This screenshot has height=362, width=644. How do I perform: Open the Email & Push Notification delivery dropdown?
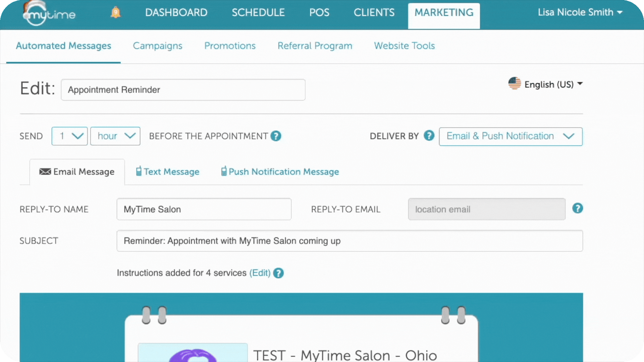[511, 136]
